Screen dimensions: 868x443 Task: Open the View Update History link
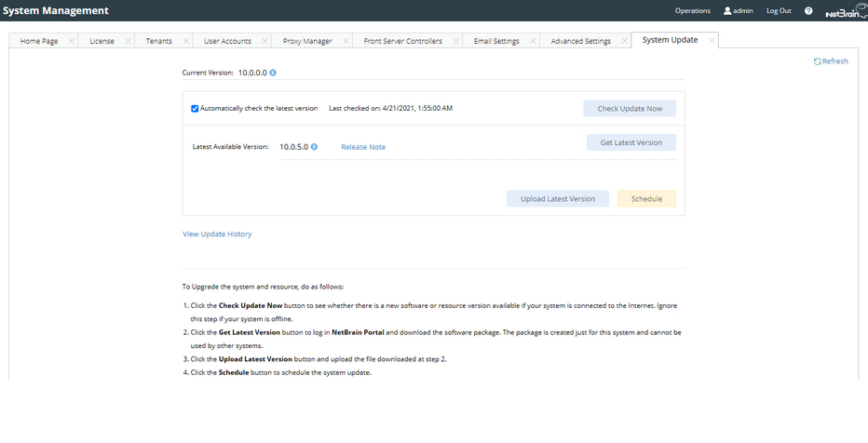(x=217, y=234)
